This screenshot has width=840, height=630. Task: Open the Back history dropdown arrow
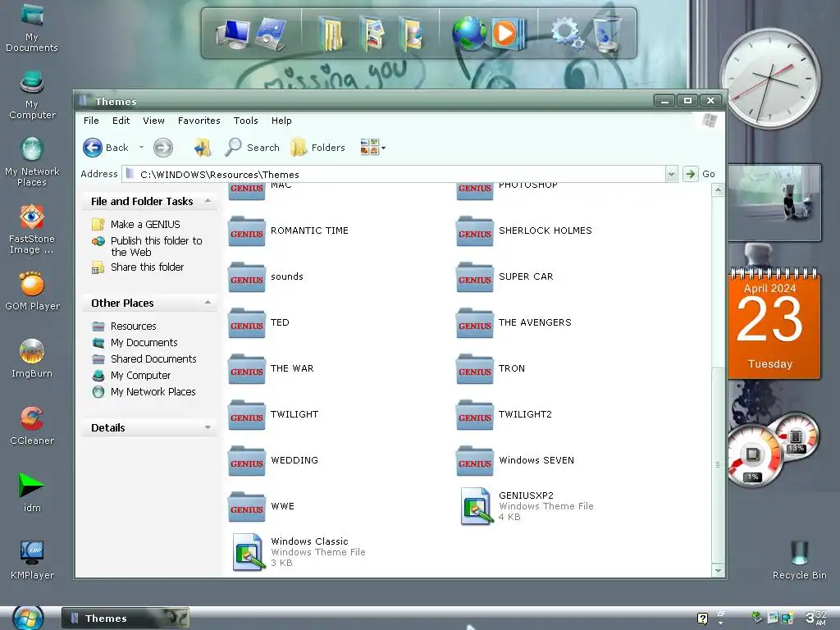pyautogui.click(x=141, y=148)
